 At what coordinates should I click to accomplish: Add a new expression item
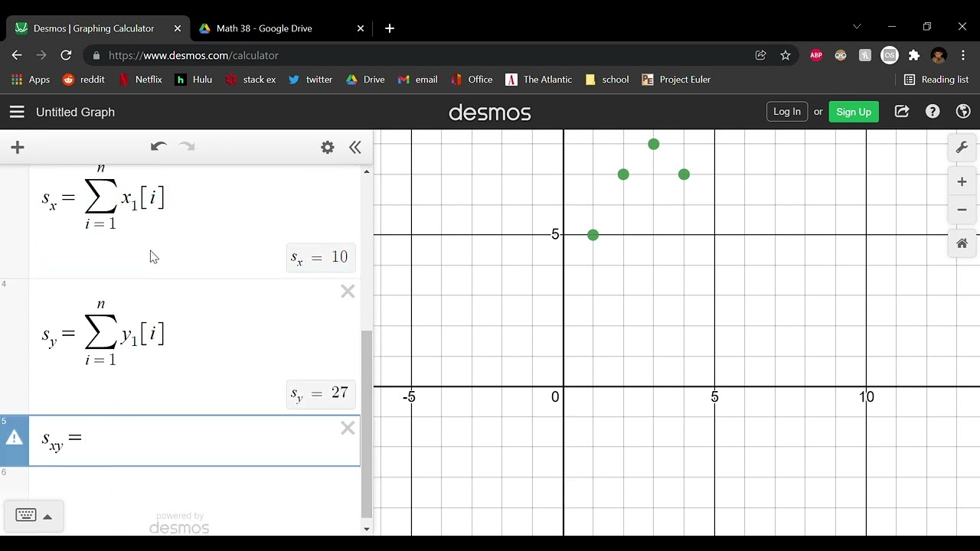coord(18,147)
